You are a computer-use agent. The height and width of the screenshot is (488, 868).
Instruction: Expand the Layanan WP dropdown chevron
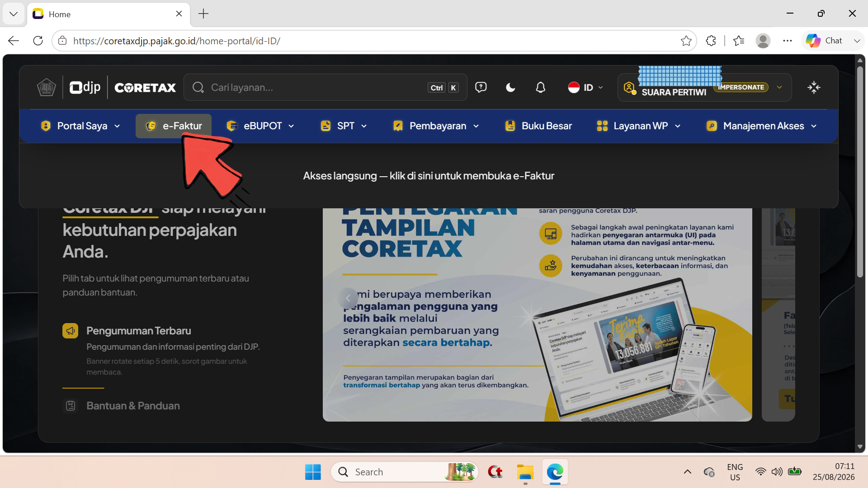tap(678, 126)
